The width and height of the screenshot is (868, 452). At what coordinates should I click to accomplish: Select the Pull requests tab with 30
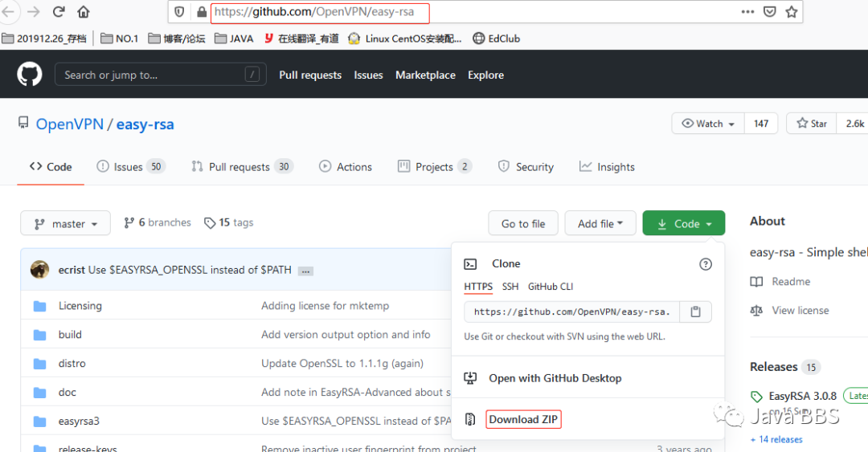click(x=243, y=167)
